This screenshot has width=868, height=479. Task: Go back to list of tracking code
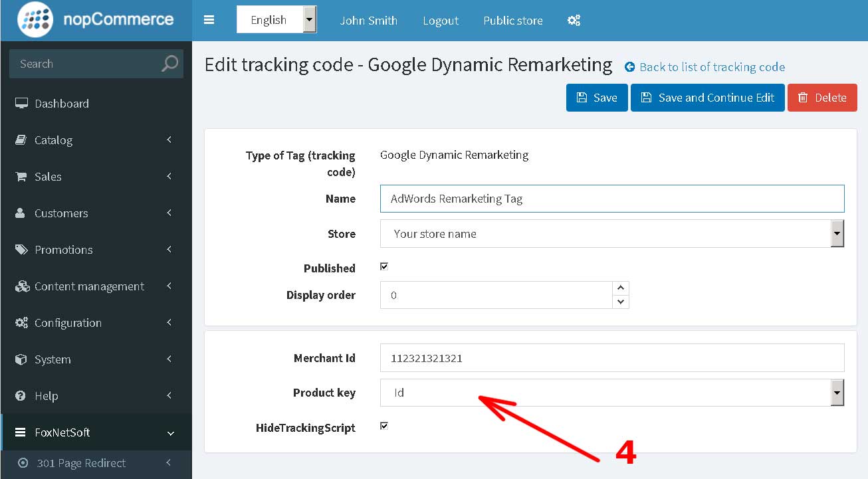point(712,67)
